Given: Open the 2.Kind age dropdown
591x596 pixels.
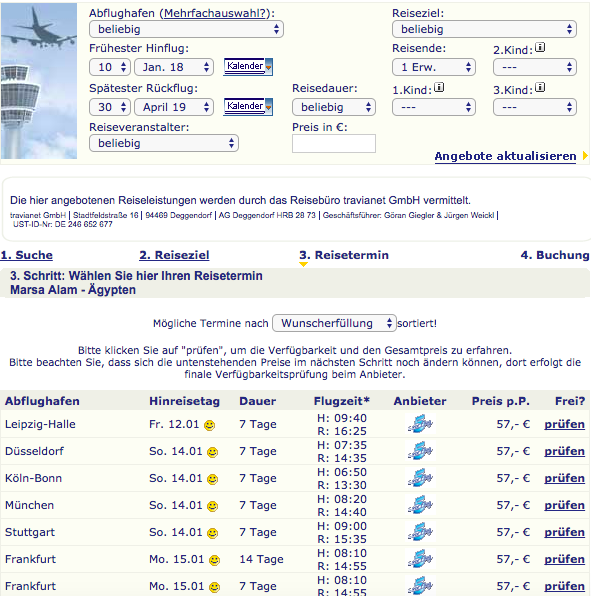Looking at the screenshot, I should pos(535,67).
